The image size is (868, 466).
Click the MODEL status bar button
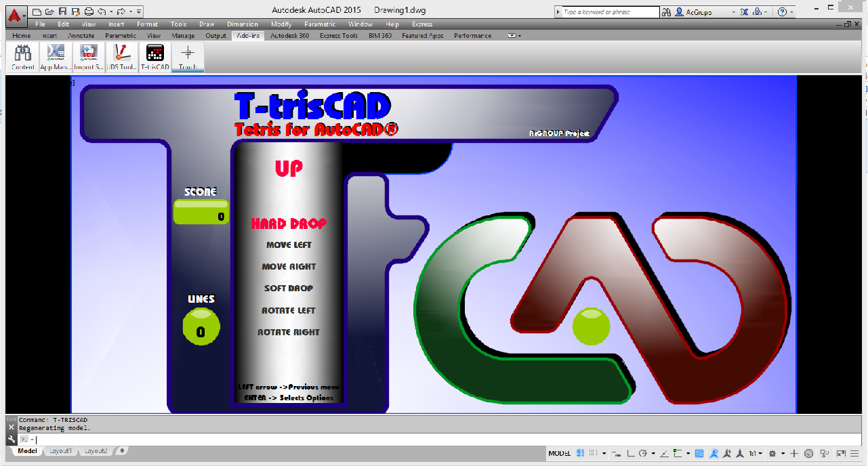pyautogui.click(x=559, y=453)
